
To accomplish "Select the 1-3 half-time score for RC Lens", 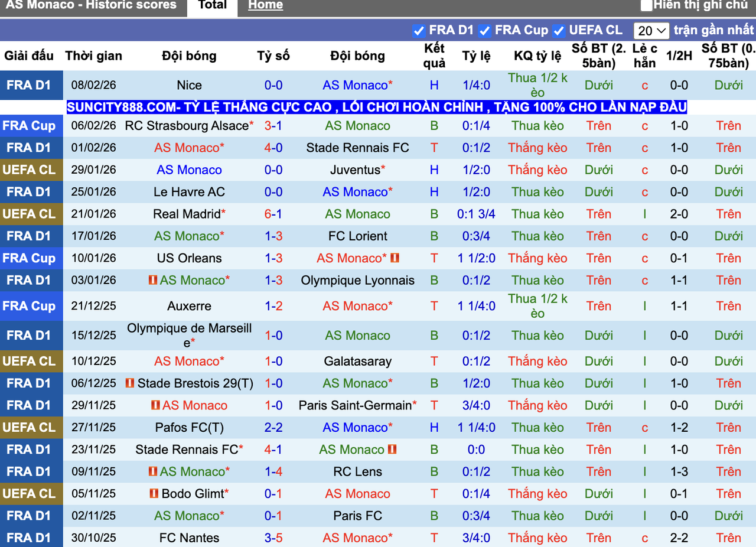I will (679, 472).
